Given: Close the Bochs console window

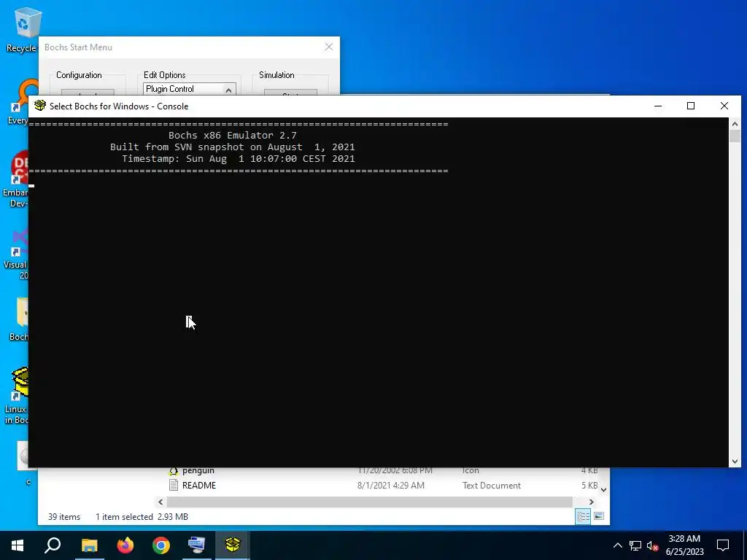Looking at the screenshot, I should click(724, 106).
